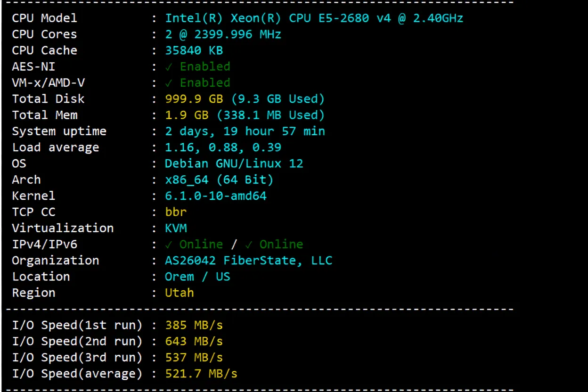Screen dimensions: 588x392
Task: Select the 1st run I/O speed 385 MB/s
Action: pyautogui.click(x=194, y=325)
